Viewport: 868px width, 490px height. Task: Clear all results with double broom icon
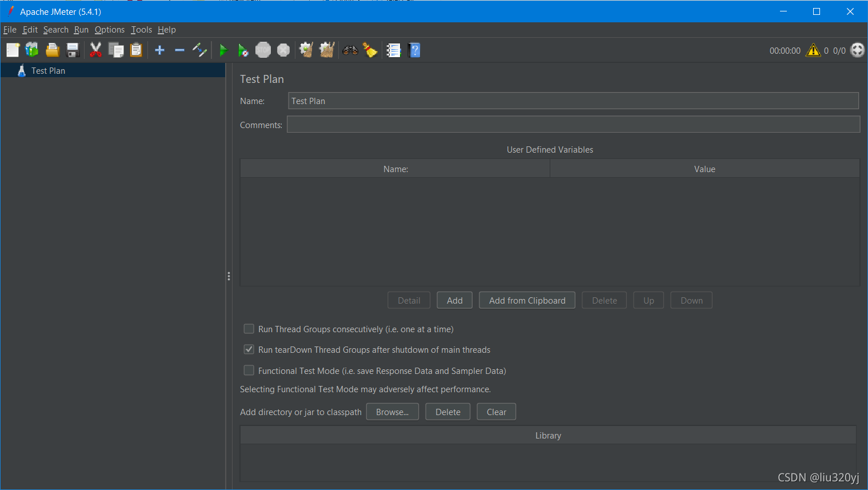click(327, 50)
